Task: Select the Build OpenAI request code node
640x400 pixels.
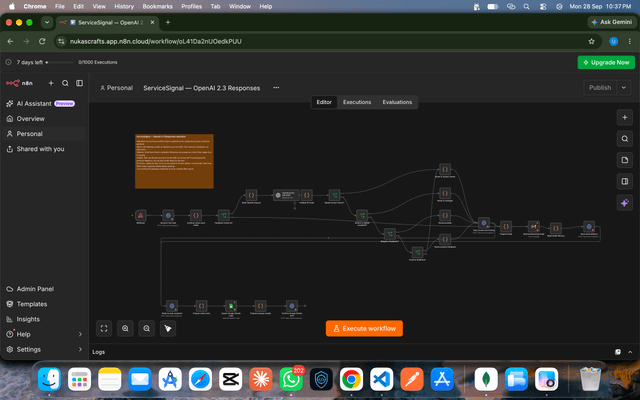Action: (251, 195)
